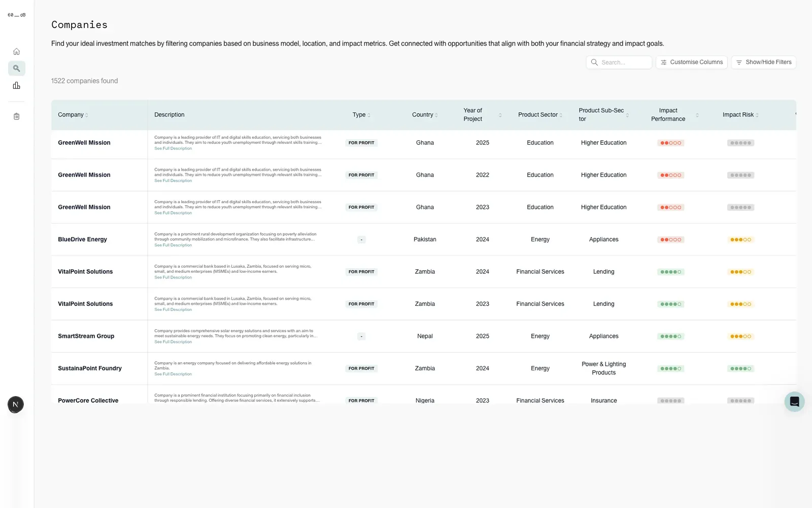This screenshot has width=812, height=508.
Task: Open the home icon in sidebar
Action: point(16,51)
